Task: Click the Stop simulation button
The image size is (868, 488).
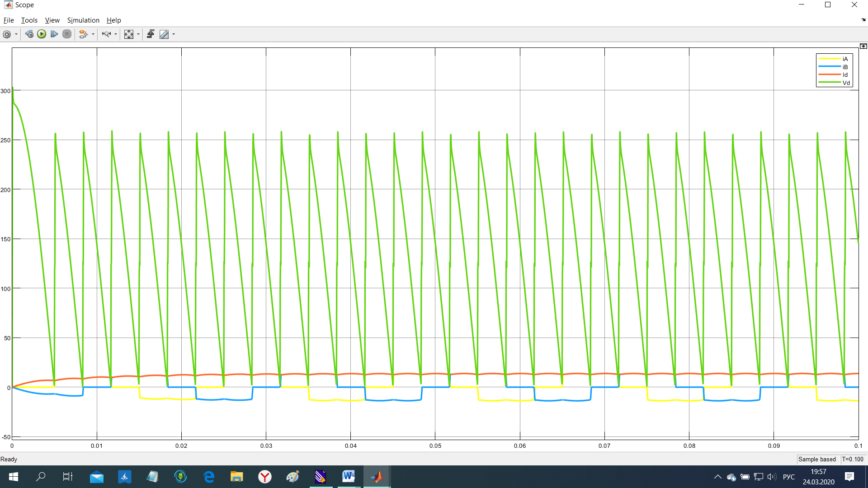Action: click(x=67, y=34)
